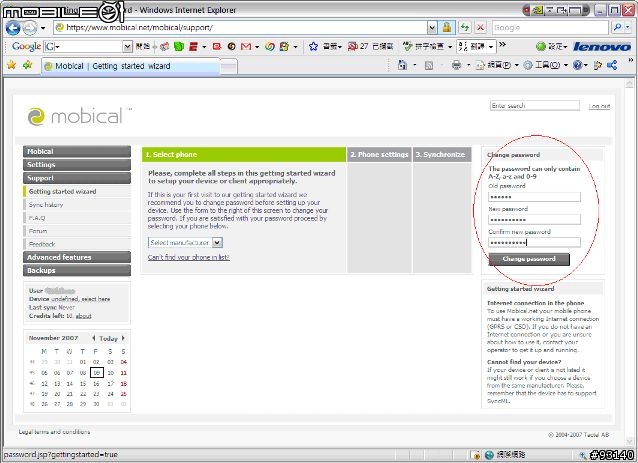Go to previous month in calendar
The image size is (638, 463).
[94, 338]
